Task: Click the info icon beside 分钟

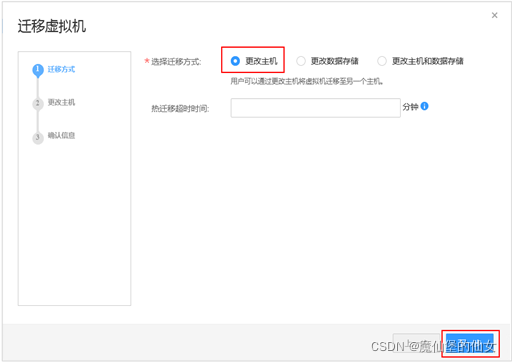Action: pyautogui.click(x=424, y=106)
